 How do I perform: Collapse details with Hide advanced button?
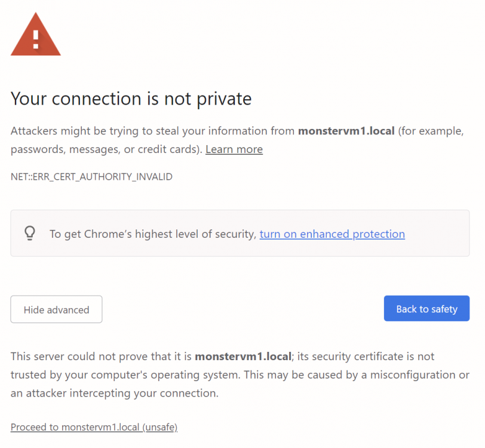click(56, 309)
